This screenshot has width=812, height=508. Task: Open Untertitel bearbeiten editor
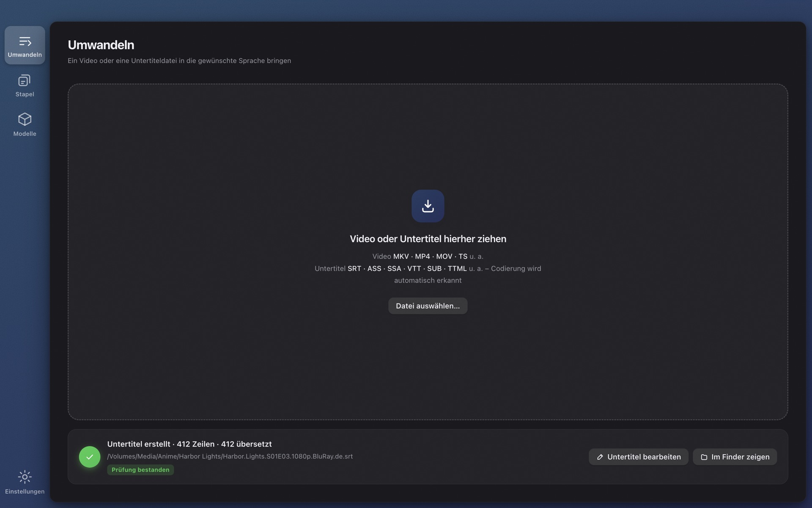click(638, 457)
